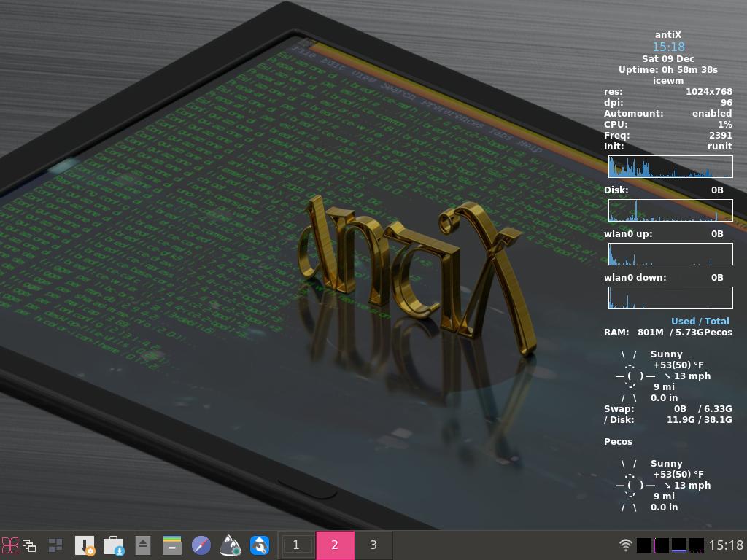Click 'Uptime: 0h 58m 38s' text

[x=668, y=69]
